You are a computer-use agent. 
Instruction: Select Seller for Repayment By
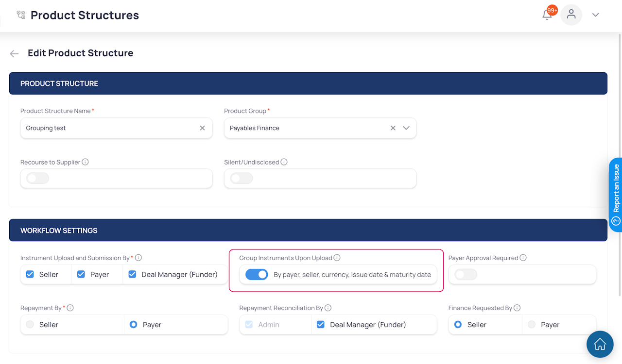[x=30, y=325]
